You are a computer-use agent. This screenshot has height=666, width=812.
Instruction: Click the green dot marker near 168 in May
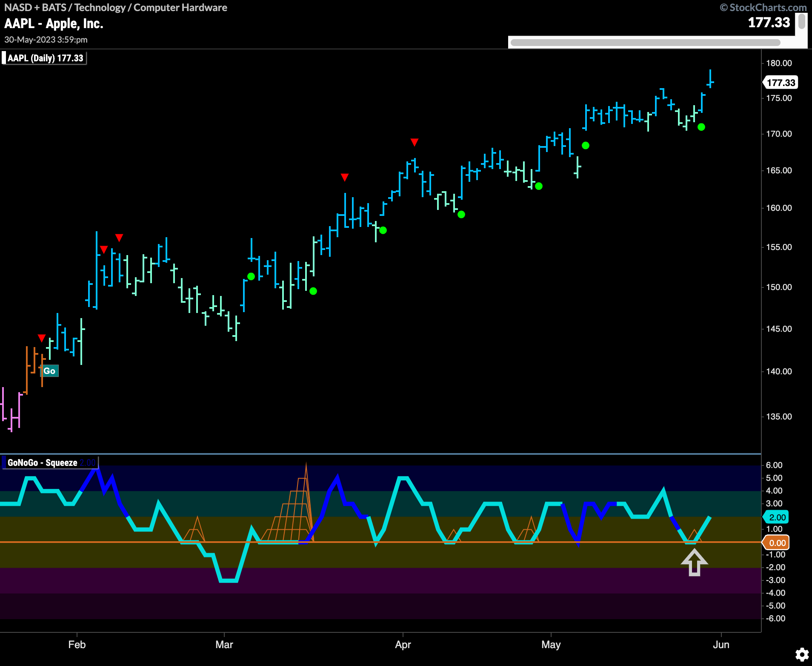pos(586,146)
